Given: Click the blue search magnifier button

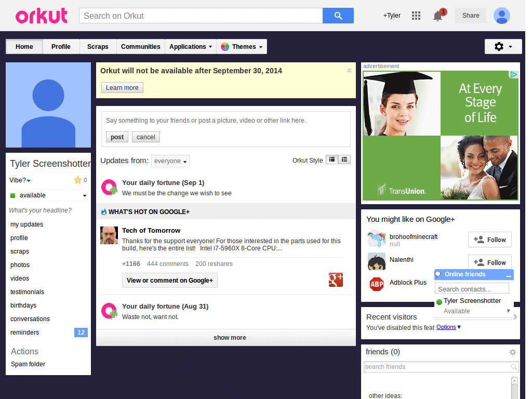Looking at the screenshot, I should click(338, 16).
